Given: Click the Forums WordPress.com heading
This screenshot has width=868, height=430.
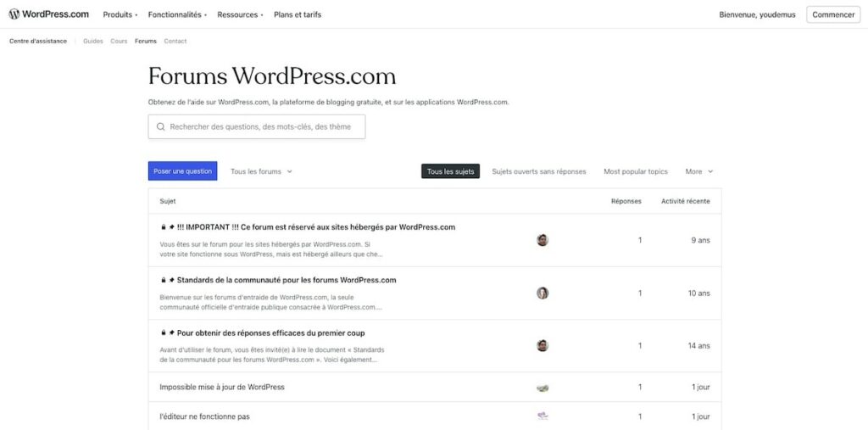Looking at the screenshot, I should pyautogui.click(x=272, y=76).
